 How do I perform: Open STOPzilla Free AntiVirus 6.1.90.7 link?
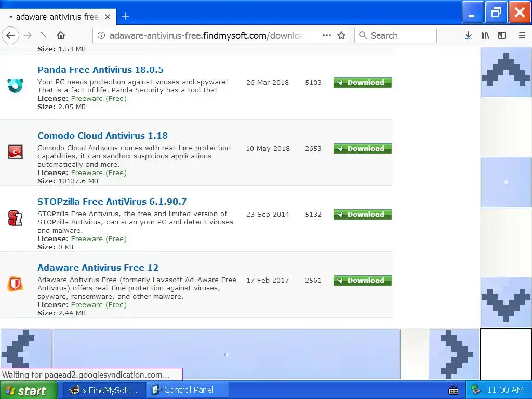112,202
